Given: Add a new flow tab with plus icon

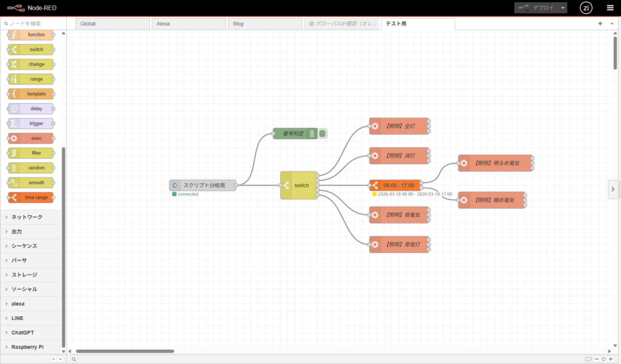Looking at the screenshot, I should pyautogui.click(x=600, y=24).
